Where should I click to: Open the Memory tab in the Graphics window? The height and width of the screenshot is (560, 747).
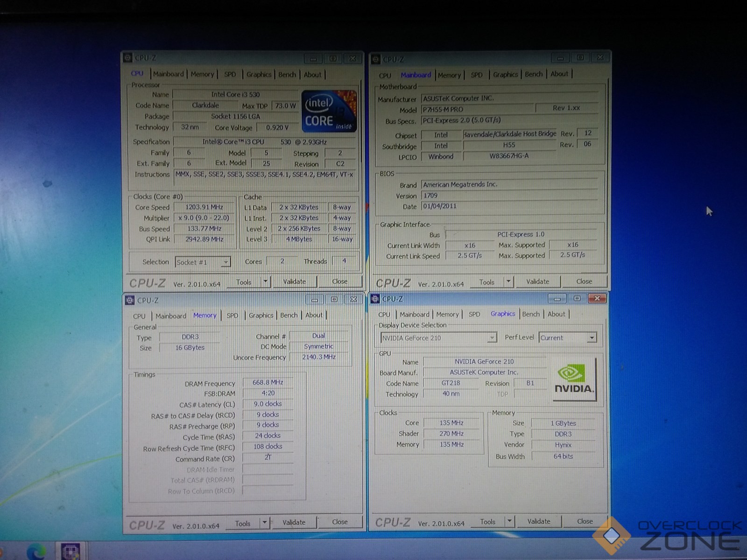(x=447, y=315)
